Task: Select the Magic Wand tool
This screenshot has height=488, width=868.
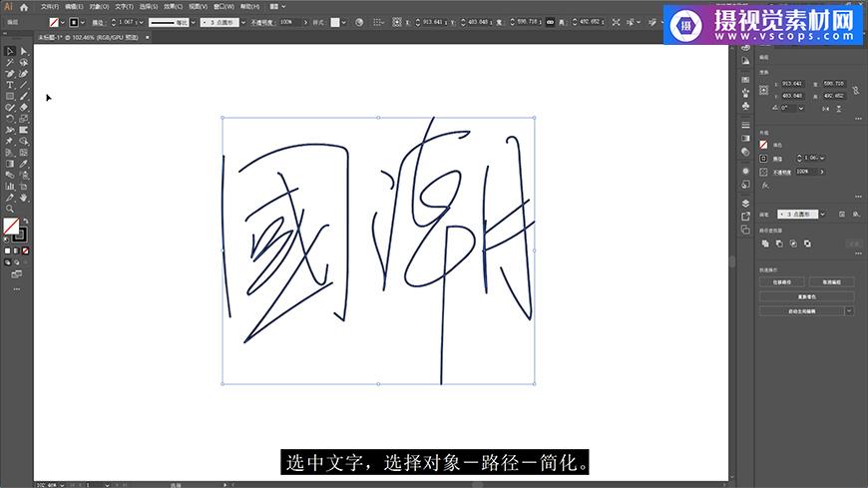Action: [x=9, y=63]
